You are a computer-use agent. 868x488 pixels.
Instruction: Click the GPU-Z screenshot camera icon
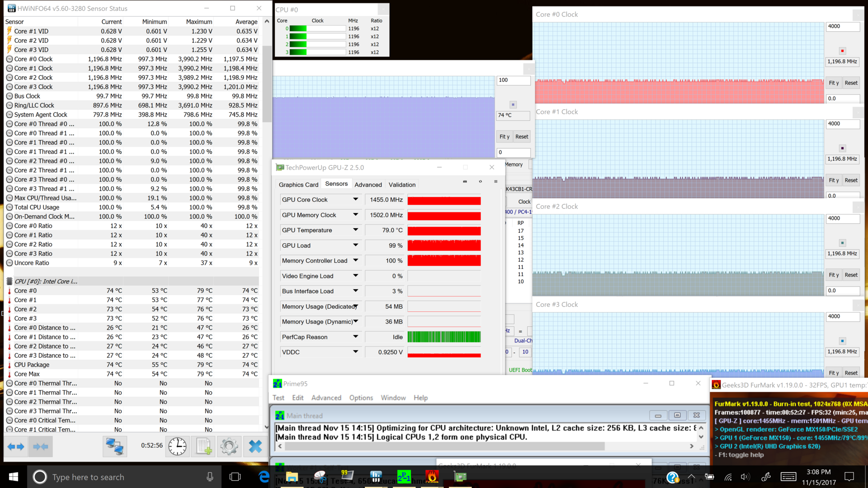click(x=465, y=182)
